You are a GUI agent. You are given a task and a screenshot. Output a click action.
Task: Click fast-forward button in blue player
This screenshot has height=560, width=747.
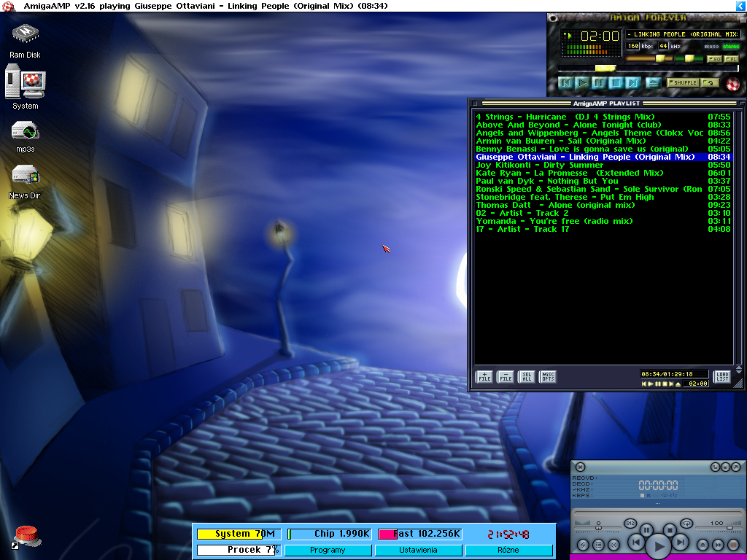718,545
